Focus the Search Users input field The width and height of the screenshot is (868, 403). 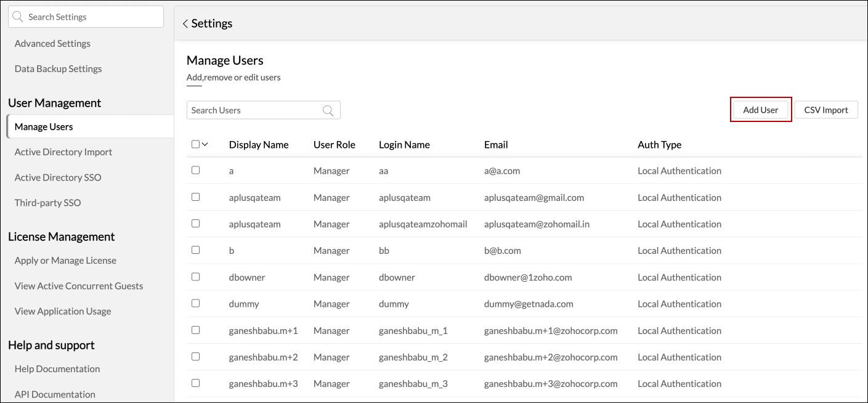pyautogui.click(x=253, y=110)
